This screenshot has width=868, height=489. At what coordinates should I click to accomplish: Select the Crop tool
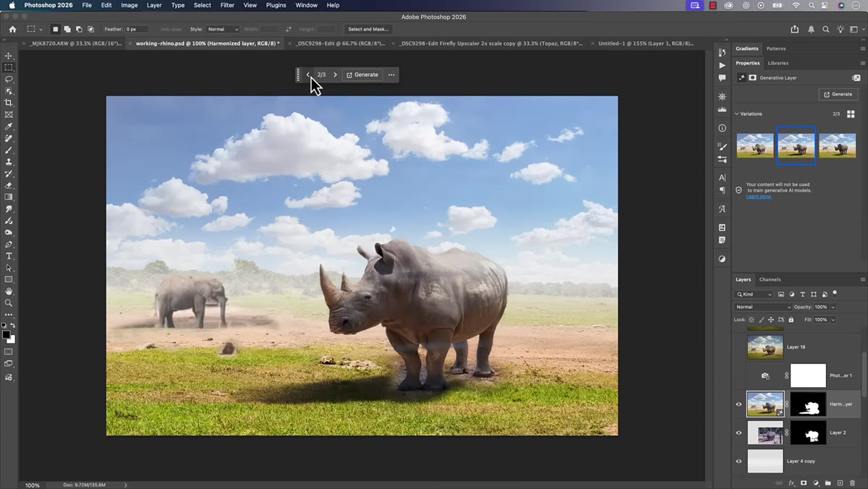[9, 103]
